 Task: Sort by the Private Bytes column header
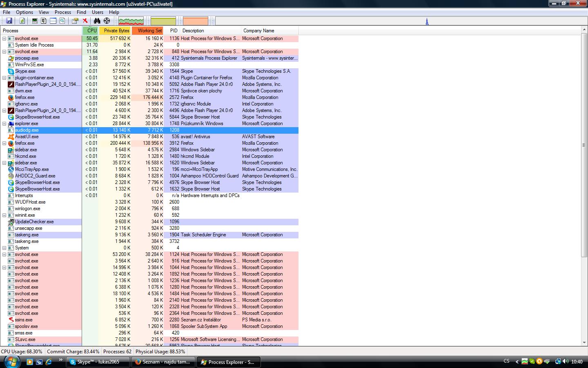[x=115, y=31]
